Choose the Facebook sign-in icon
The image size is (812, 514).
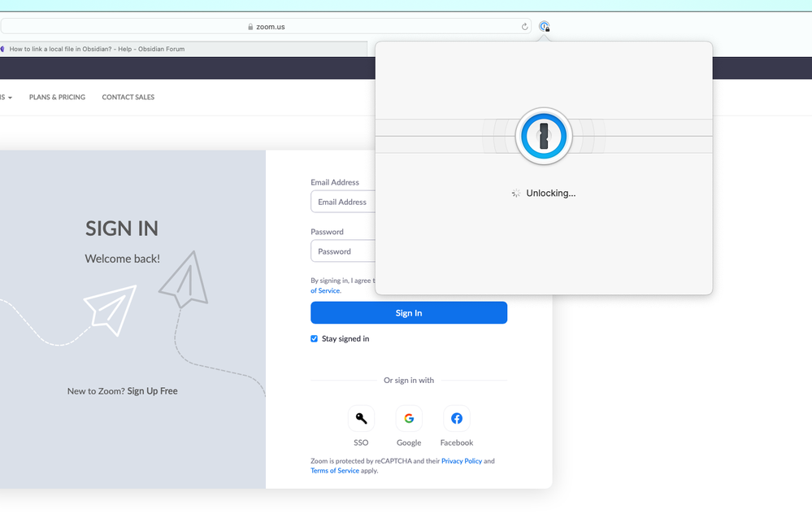457,419
